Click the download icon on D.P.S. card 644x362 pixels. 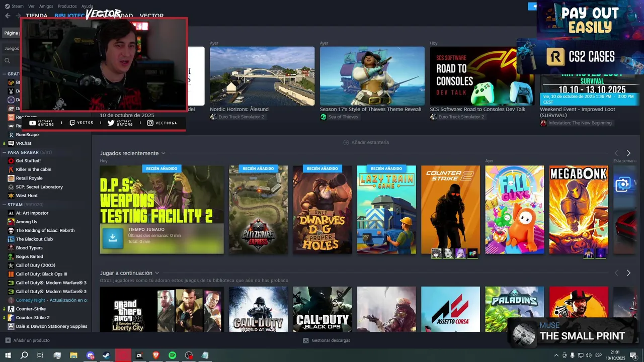(113, 238)
